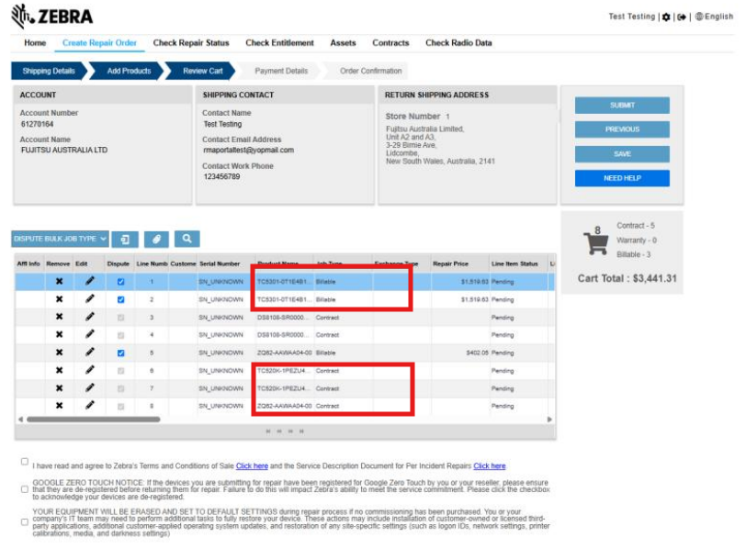The width and height of the screenshot is (746, 560).
Task: Click the Submit button
Action: click(x=622, y=105)
